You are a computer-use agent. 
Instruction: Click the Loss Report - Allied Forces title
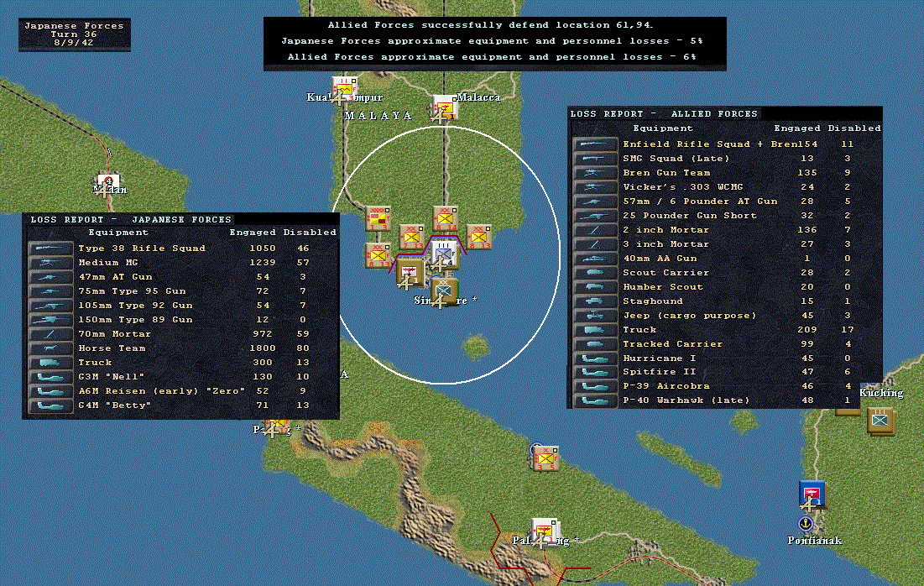[x=664, y=114]
